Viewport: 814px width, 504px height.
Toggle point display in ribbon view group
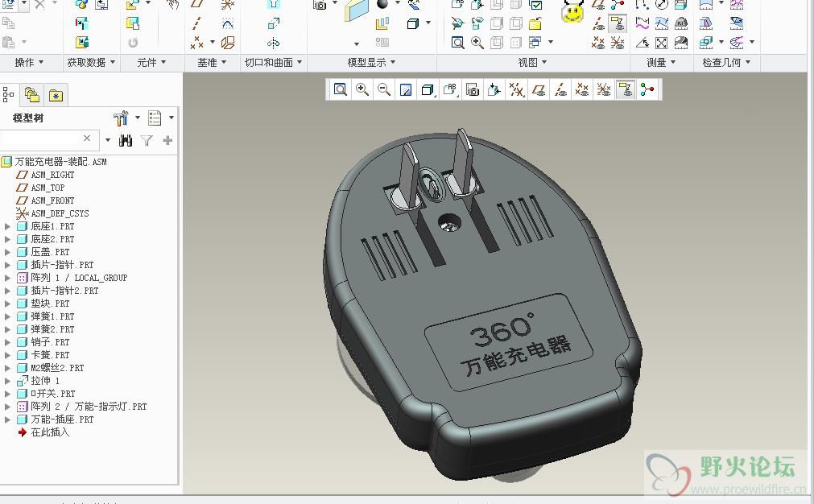tap(598, 43)
